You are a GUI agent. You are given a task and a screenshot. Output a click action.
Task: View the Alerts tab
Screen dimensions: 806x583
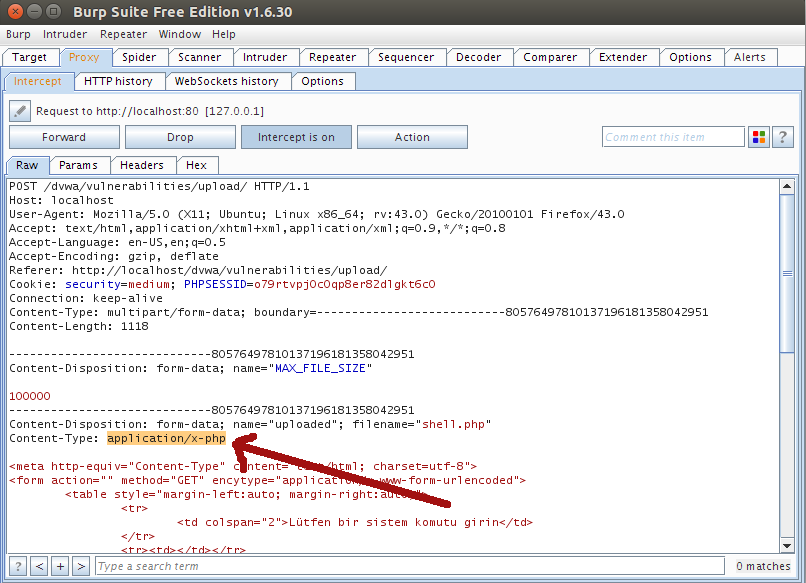[x=749, y=57]
